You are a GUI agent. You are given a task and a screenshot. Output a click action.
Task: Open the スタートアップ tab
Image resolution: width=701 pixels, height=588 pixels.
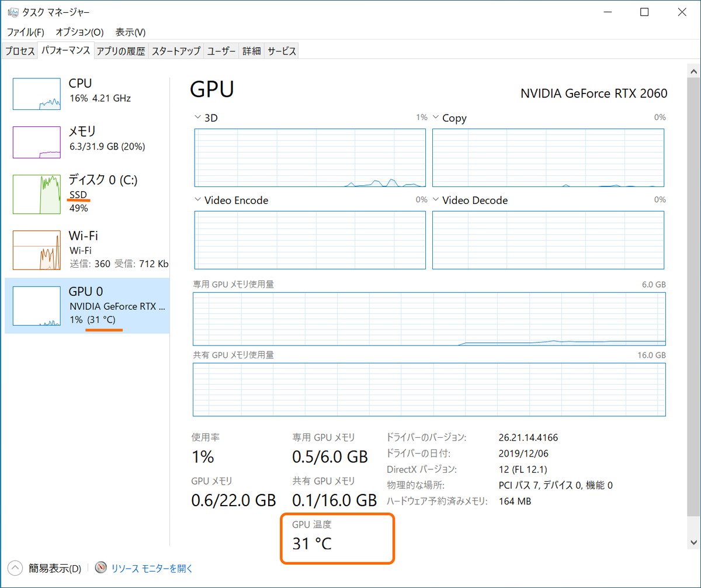pos(175,51)
